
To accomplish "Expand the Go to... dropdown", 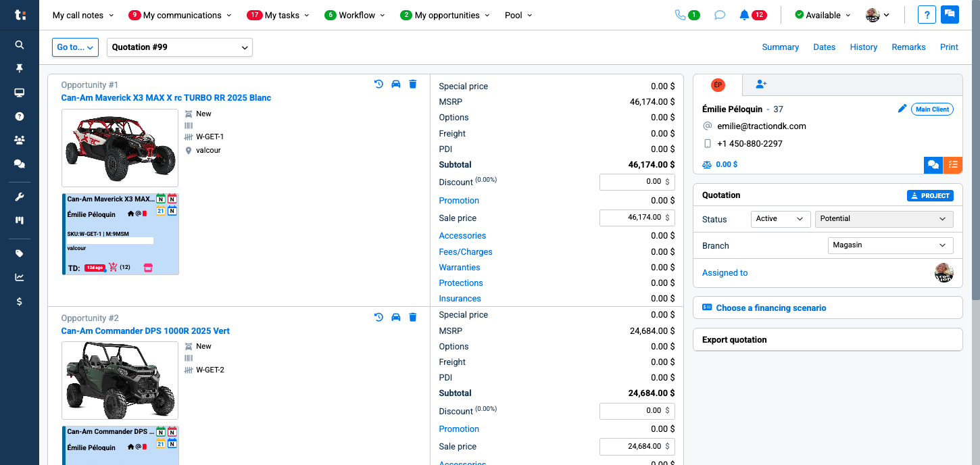I will [x=76, y=47].
